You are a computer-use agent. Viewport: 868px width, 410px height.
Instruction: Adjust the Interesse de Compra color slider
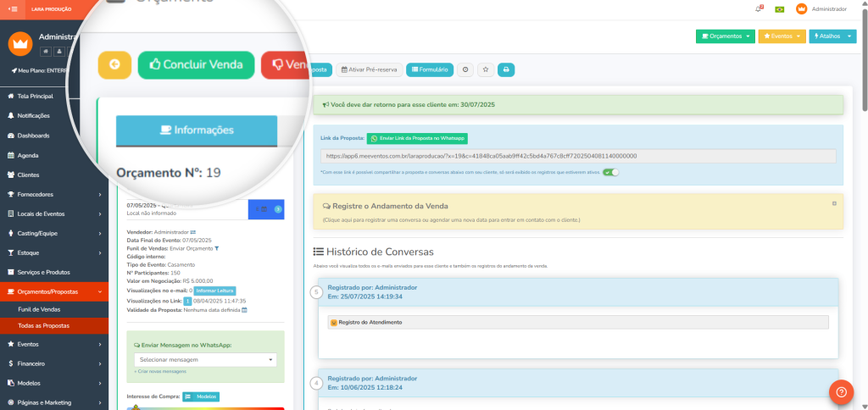coord(205,408)
